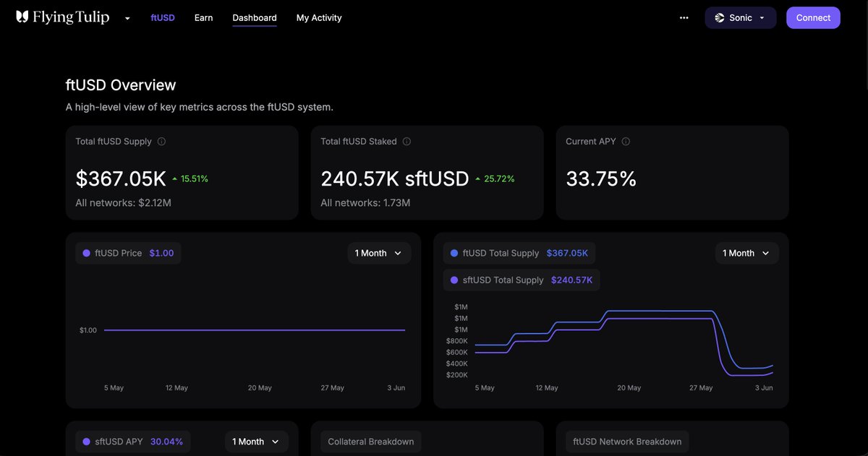This screenshot has height=456, width=868.
Task: Open 1 Month dropdown on sftUSD APY chart
Action: coord(257,442)
